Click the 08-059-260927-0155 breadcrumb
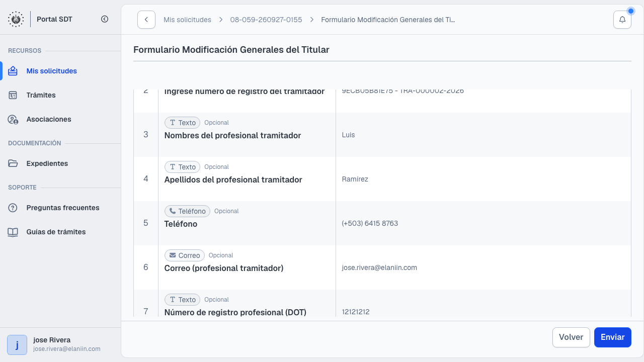This screenshot has width=644, height=362. tap(266, 20)
